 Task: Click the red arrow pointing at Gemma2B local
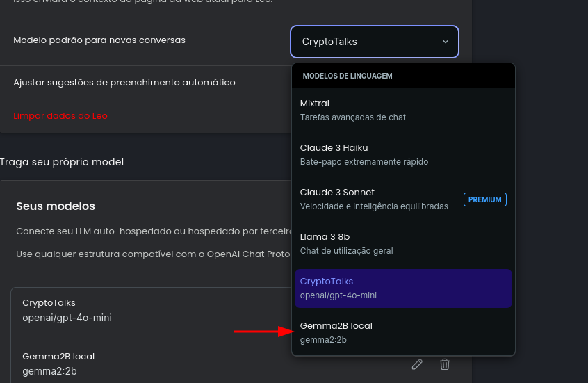pyautogui.click(x=264, y=332)
